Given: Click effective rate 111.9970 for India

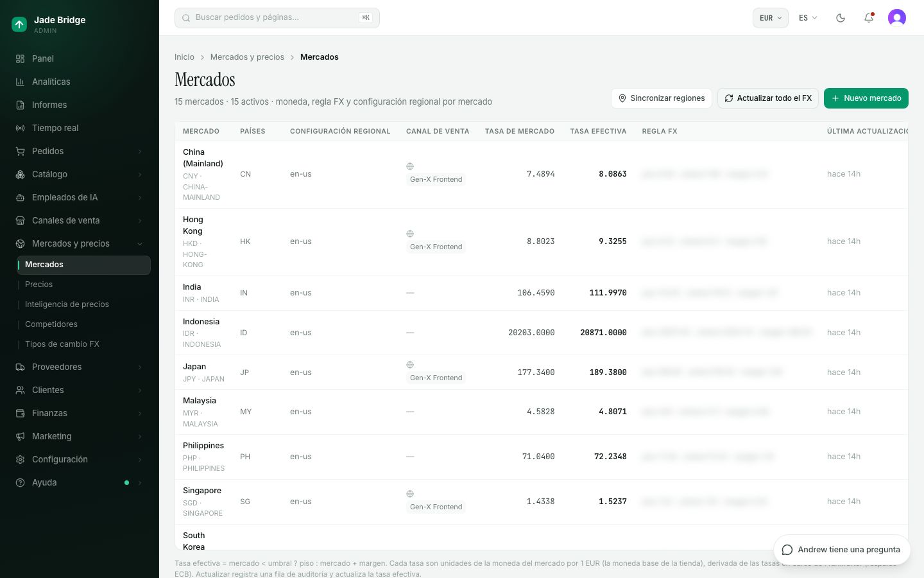Looking at the screenshot, I should point(608,293).
